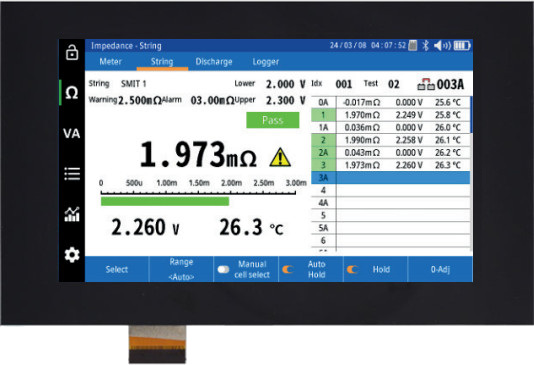Tap the Select button
This screenshot has width=534, height=365.
pyautogui.click(x=117, y=269)
